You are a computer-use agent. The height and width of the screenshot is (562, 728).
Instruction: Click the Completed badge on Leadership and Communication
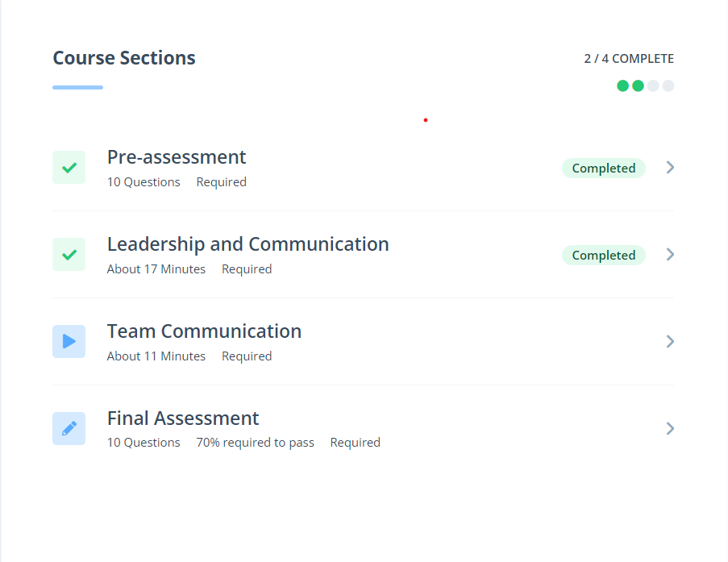coord(604,256)
